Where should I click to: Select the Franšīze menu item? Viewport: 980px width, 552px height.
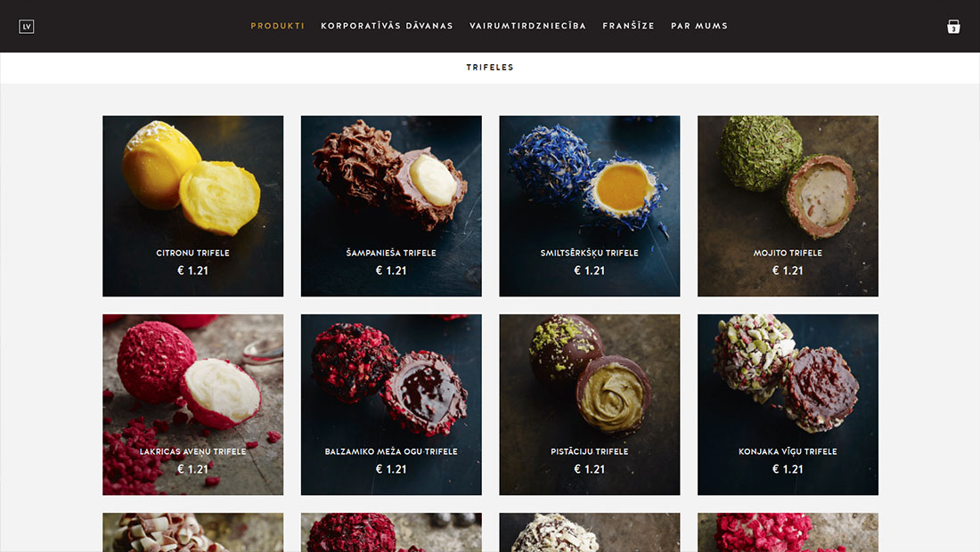pyautogui.click(x=628, y=26)
